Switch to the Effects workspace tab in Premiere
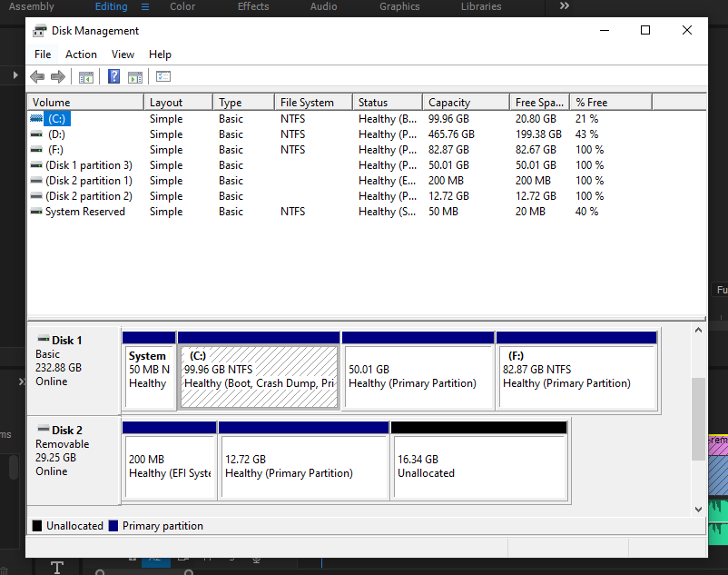 tap(253, 6)
